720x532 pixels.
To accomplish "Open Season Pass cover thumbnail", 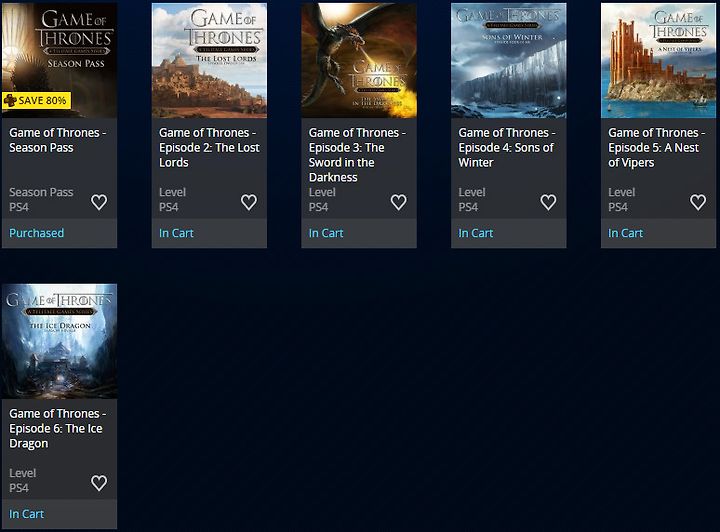I will tap(59, 61).
